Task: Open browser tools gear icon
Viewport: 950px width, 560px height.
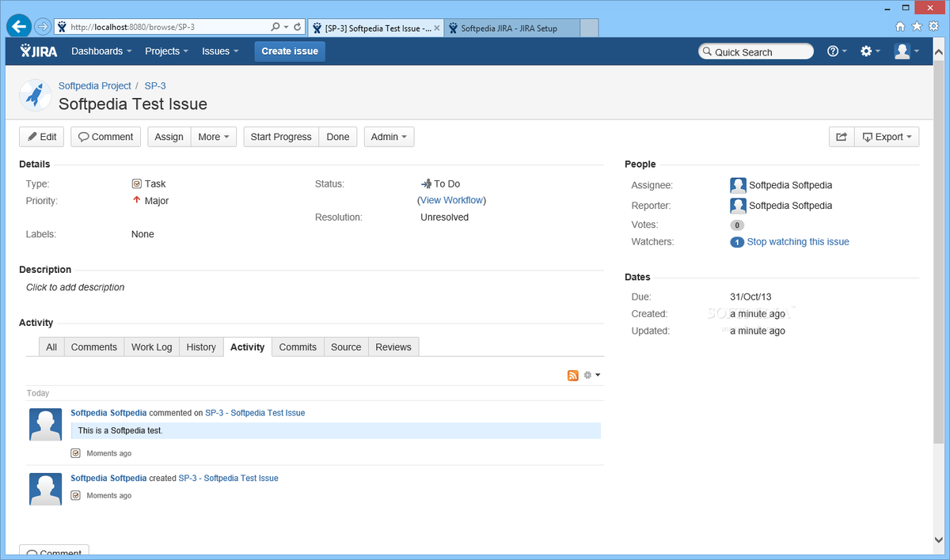Action: point(934,26)
